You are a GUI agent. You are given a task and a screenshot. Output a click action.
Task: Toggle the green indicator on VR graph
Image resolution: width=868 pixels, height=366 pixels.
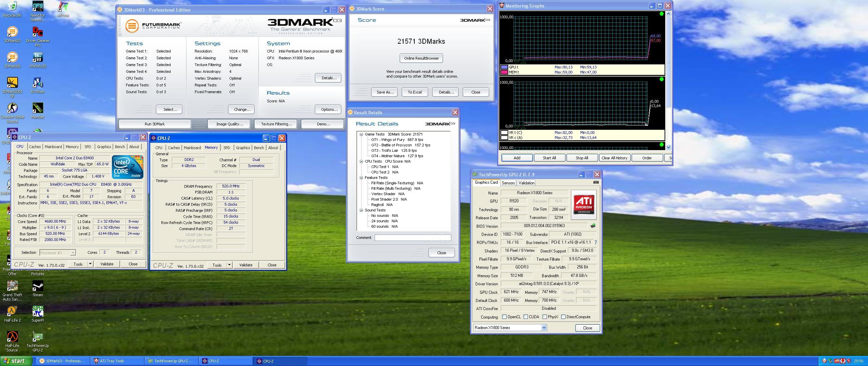[661, 79]
